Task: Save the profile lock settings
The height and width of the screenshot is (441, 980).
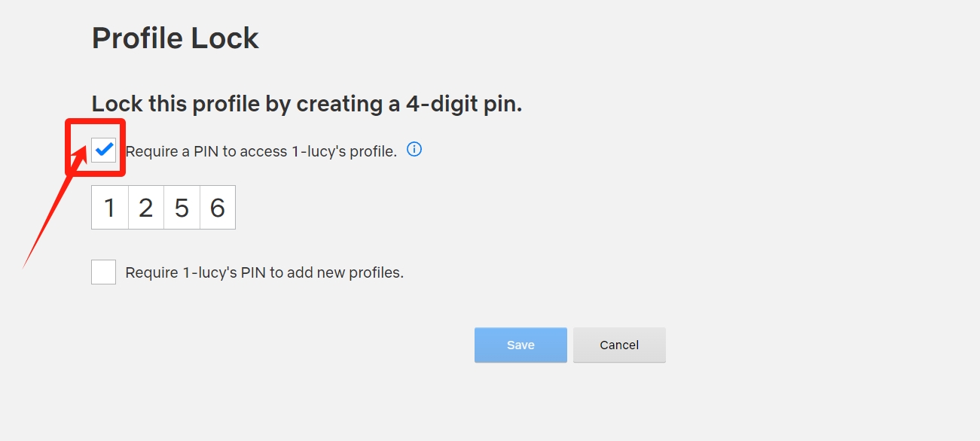Action: [521, 345]
